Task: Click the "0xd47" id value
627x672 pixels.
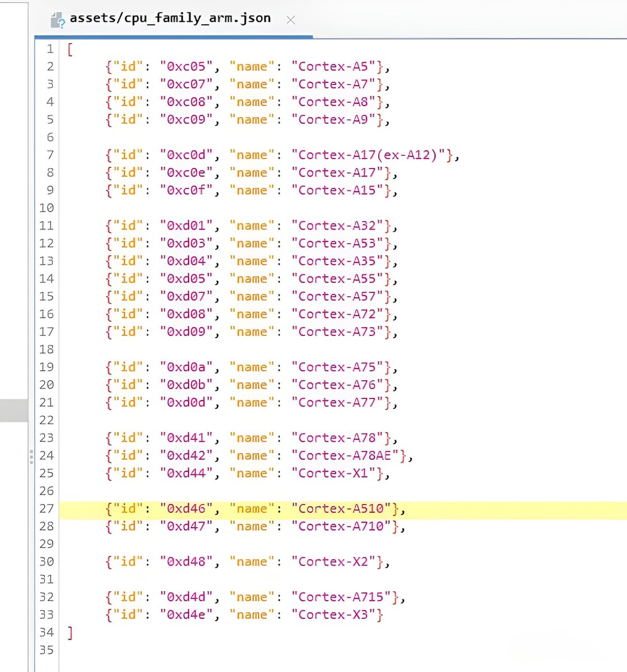Action: (187, 526)
